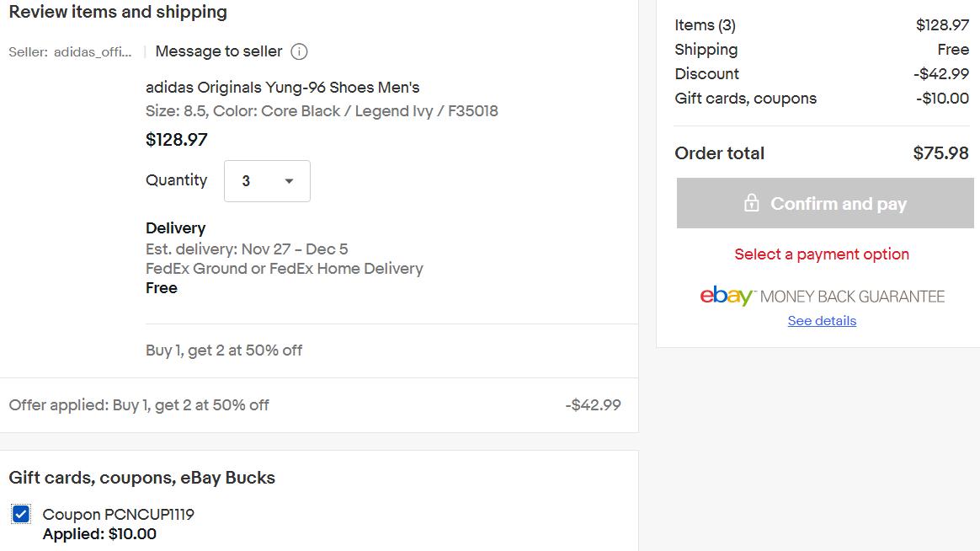Click the lock icon on Confirm and pay
Screen dimensions: 980x551
pyautogui.click(x=751, y=203)
